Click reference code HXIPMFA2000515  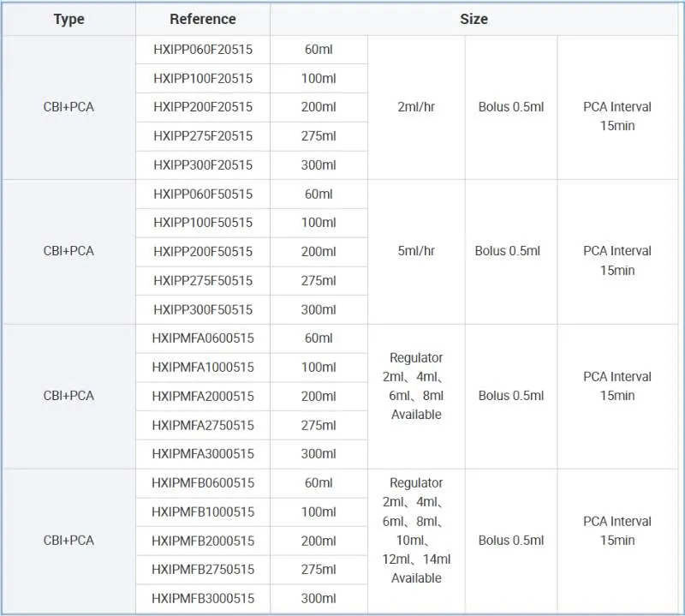click(203, 396)
